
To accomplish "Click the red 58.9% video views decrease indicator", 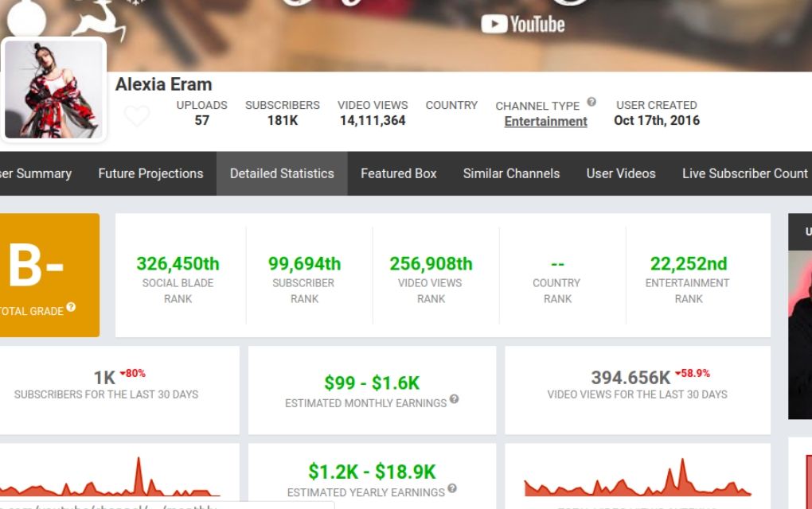I will click(693, 373).
